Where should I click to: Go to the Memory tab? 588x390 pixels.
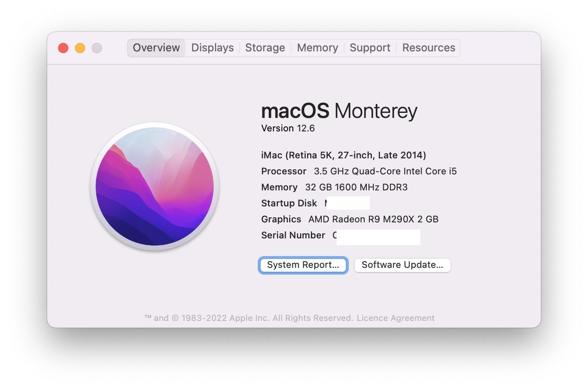pyautogui.click(x=317, y=48)
